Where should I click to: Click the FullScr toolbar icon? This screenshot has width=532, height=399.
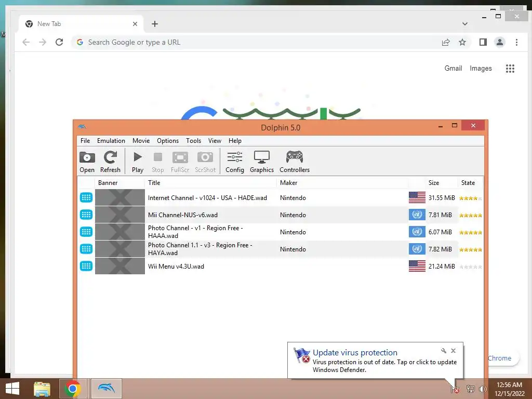tap(180, 162)
